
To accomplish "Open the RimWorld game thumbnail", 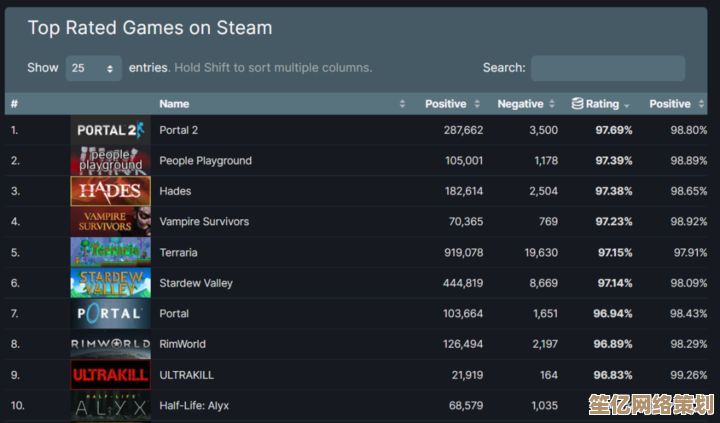I will pyautogui.click(x=111, y=344).
